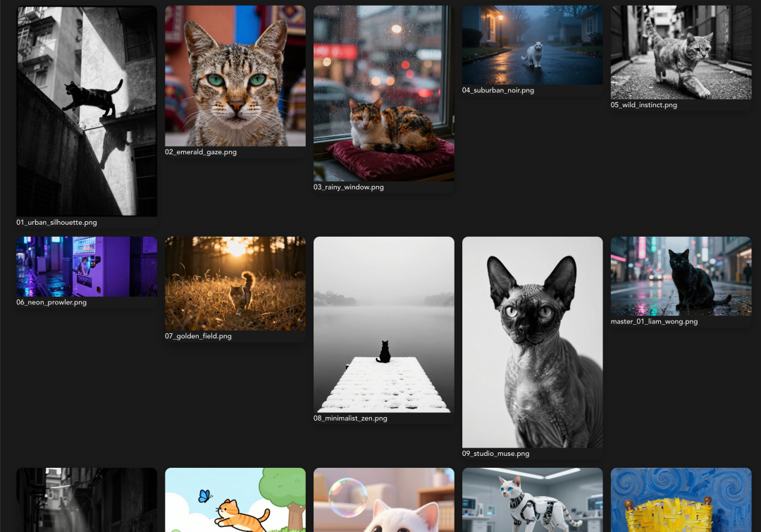View the 07_golden_field.png sunset photo
Viewport: 761px width, 532px height.
[235, 282]
